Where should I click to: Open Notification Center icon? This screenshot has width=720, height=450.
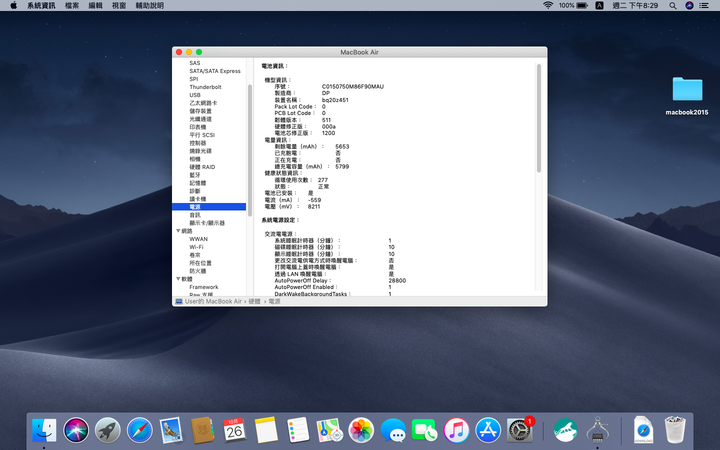click(x=703, y=6)
